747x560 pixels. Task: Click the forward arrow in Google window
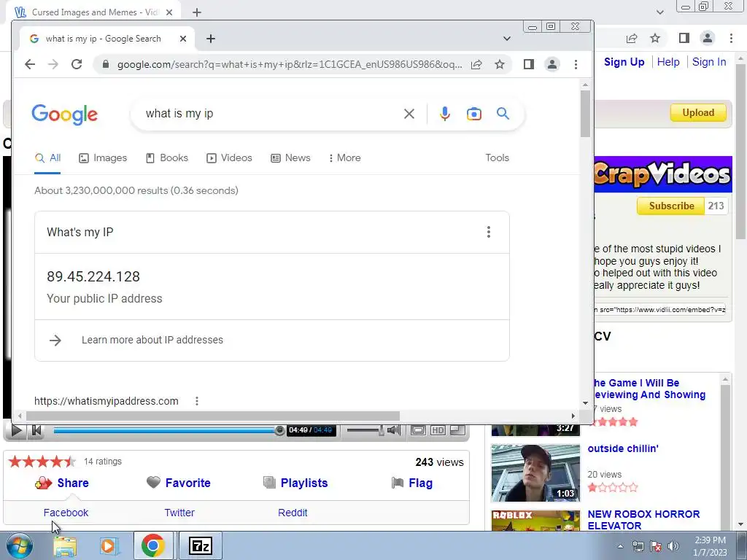[53, 64]
